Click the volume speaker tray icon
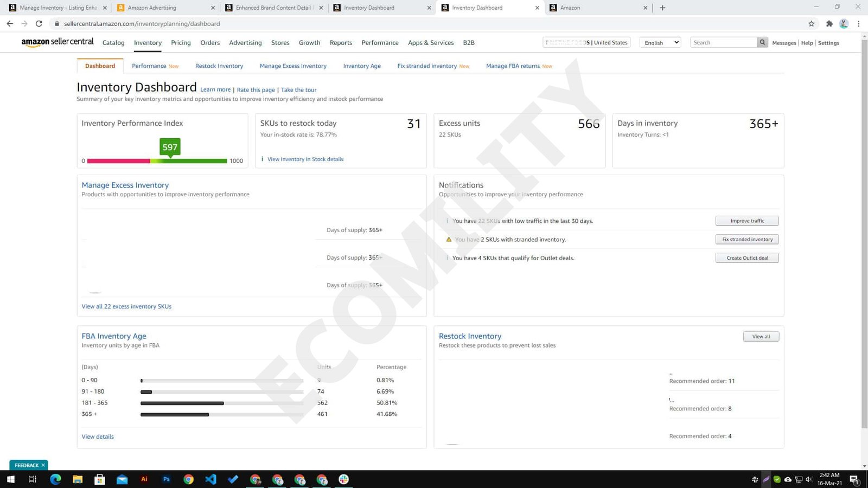 809,479
